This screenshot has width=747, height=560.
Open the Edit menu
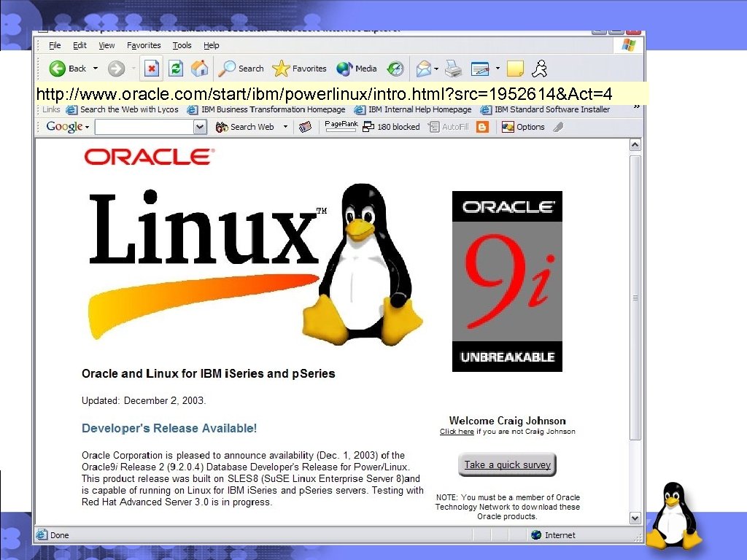click(x=80, y=45)
